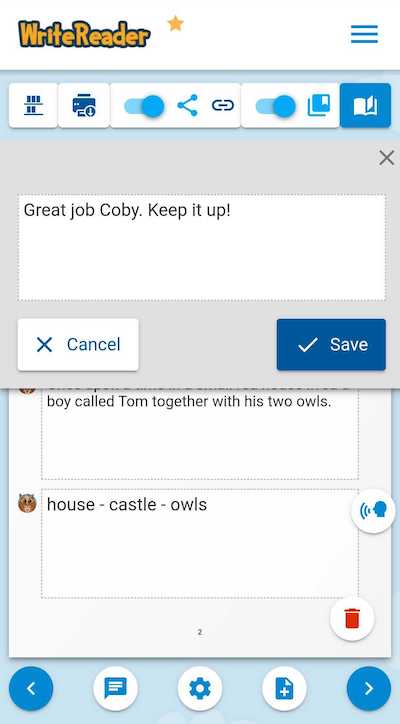Open the bookshelf grid view icon
The height and width of the screenshot is (724, 400).
[x=33, y=106]
